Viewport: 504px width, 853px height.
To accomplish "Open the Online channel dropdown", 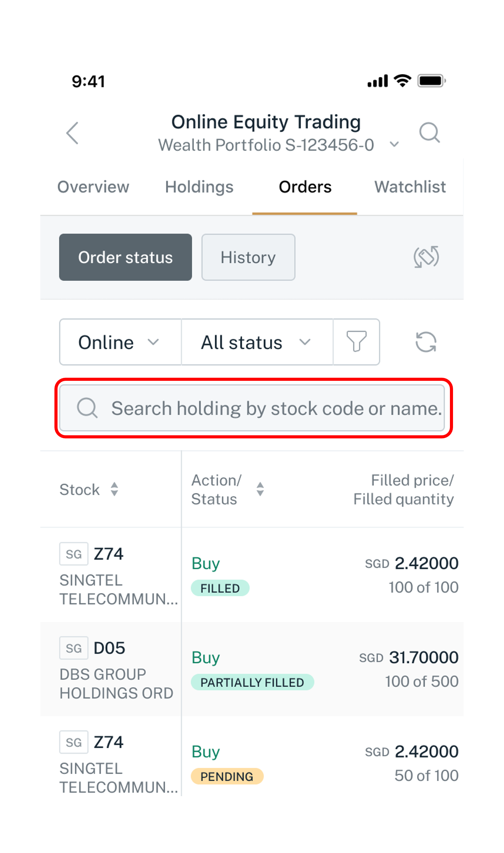I will tap(120, 342).
